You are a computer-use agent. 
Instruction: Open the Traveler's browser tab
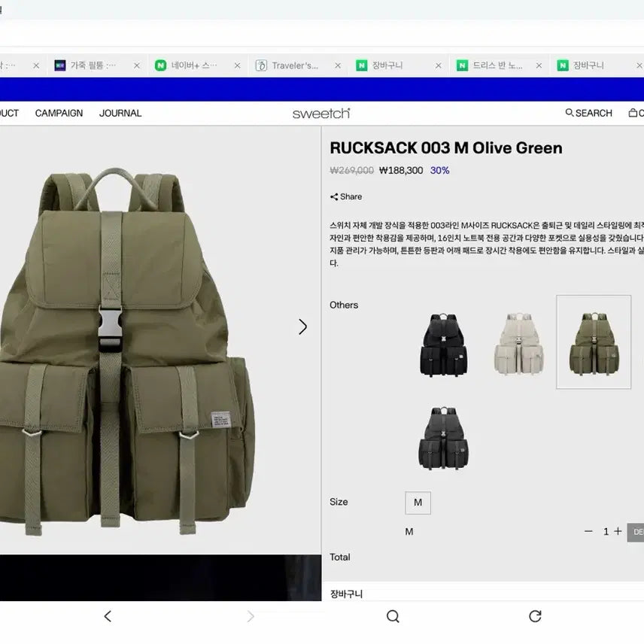[298, 65]
